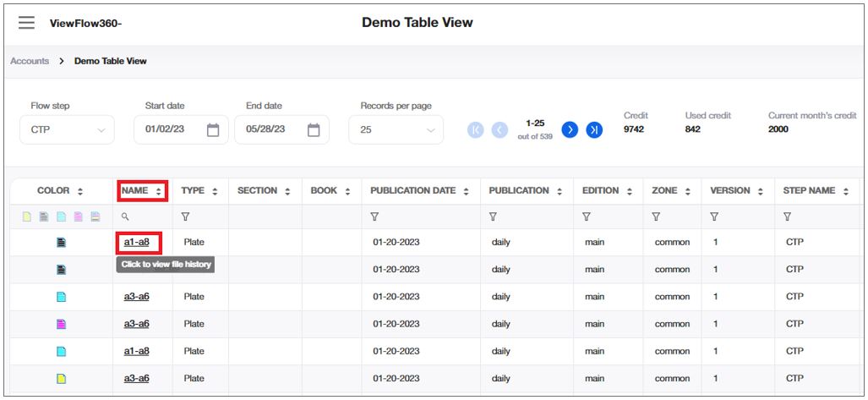Toggle the magenta color filter icon

click(x=78, y=217)
